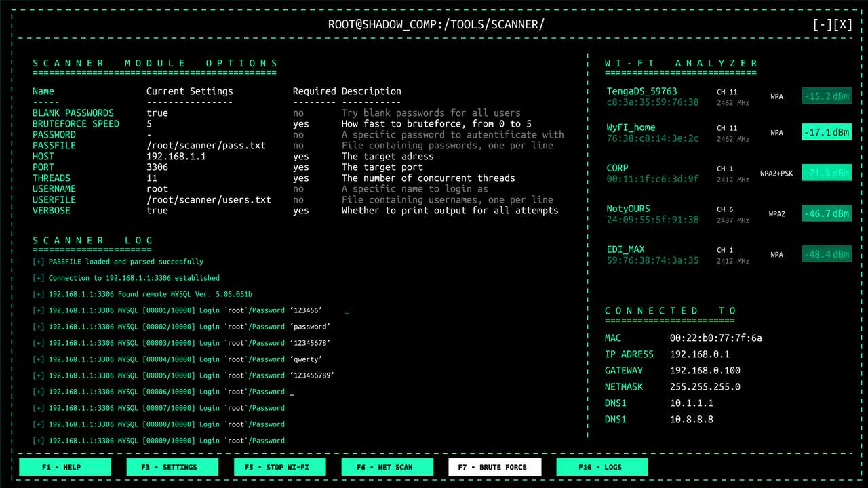Viewport: 868px width, 488px height.
Task: Adjust the BRUTEFORCE SPEED value
Action: [x=153, y=123]
